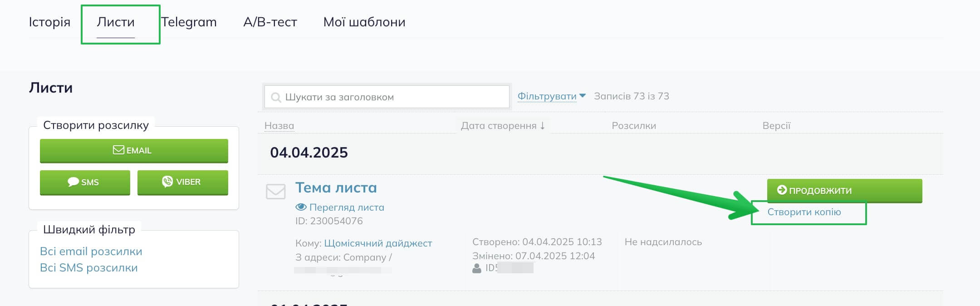This screenshot has height=306, width=980.
Task: Expand the Фільтрувати dropdown
Action: click(x=552, y=96)
